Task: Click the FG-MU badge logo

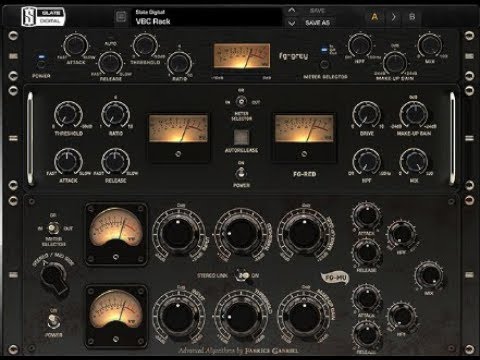Action: point(335,278)
